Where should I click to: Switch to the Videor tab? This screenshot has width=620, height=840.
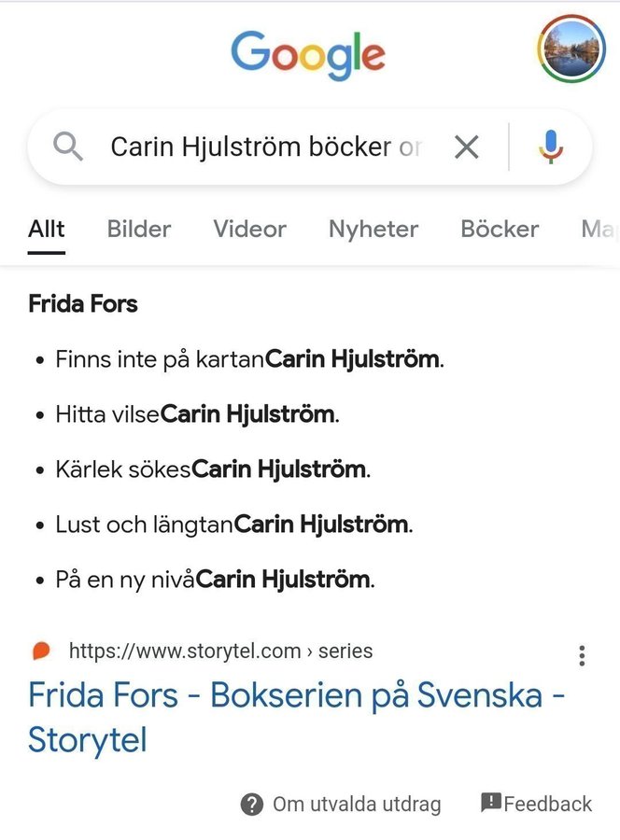click(x=249, y=229)
